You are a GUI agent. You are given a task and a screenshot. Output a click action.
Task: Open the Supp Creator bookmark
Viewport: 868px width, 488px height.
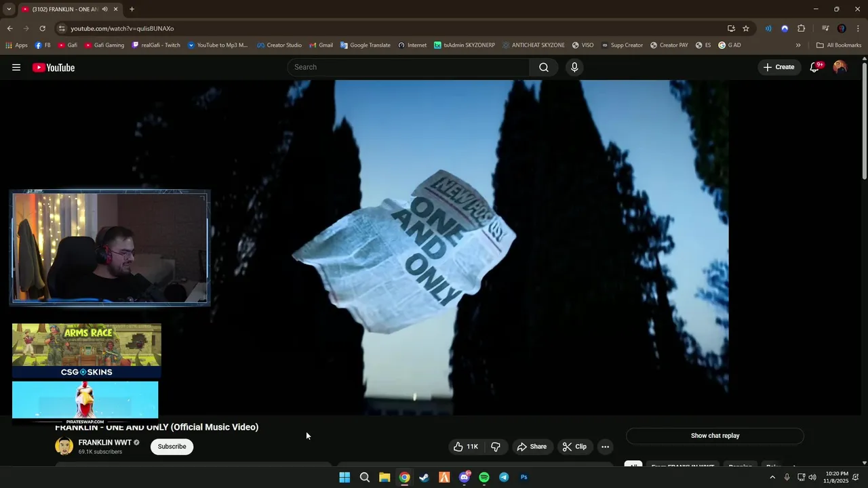click(x=622, y=45)
